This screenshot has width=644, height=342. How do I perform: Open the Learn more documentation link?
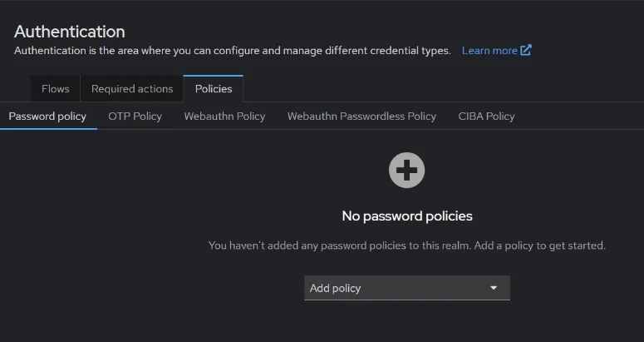(x=496, y=51)
